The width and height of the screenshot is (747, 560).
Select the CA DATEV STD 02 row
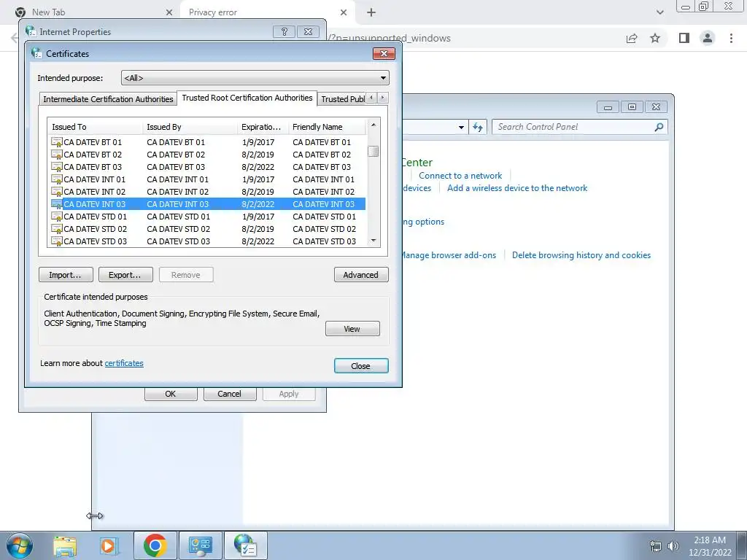[208, 228]
